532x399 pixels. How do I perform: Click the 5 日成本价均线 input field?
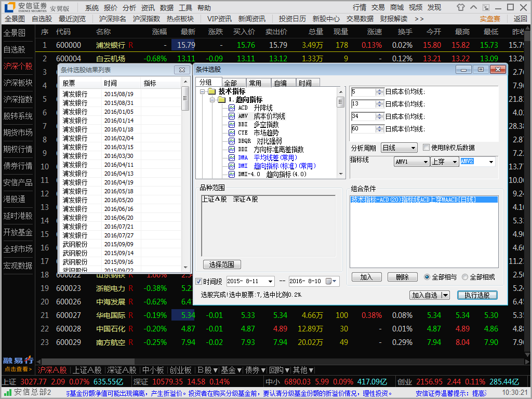pos(363,91)
